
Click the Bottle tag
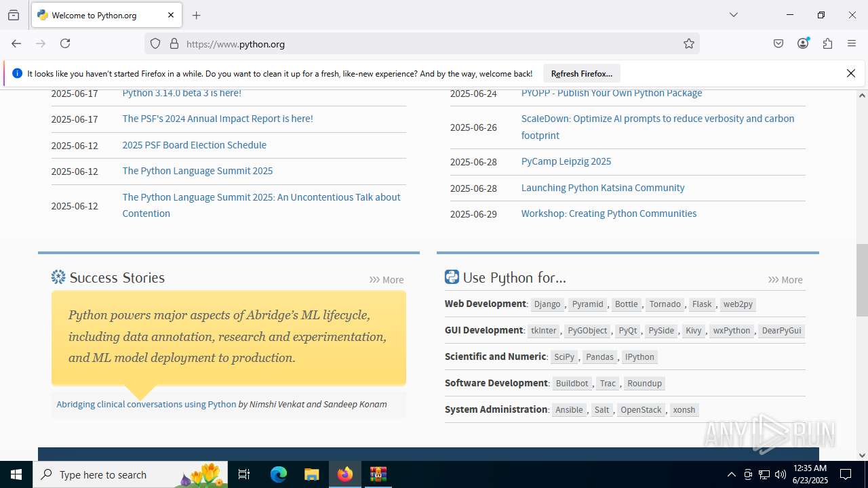point(627,304)
